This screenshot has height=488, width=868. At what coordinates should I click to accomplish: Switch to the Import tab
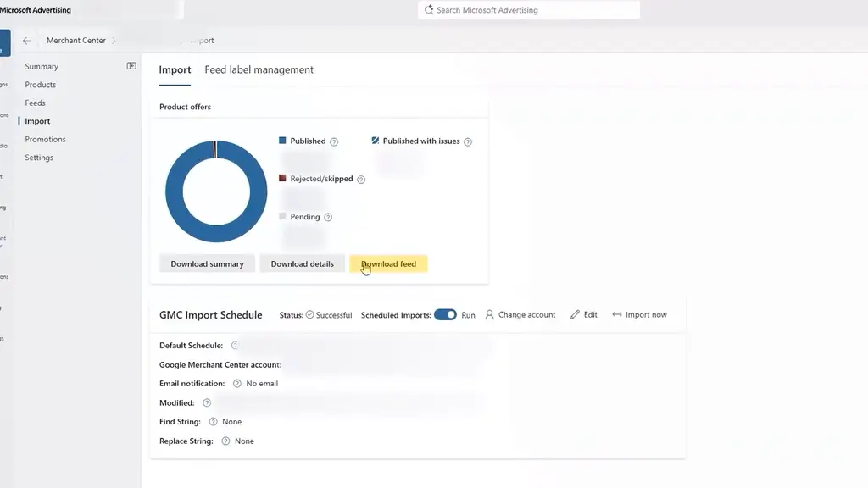pos(175,69)
